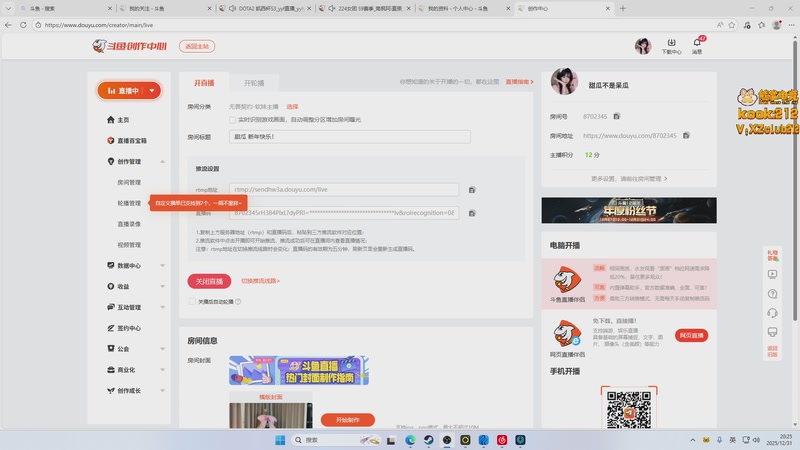Image resolution: width=800 pixels, height=450 pixels.
Task: Click the 房间标题 input field
Action: click(x=349, y=137)
